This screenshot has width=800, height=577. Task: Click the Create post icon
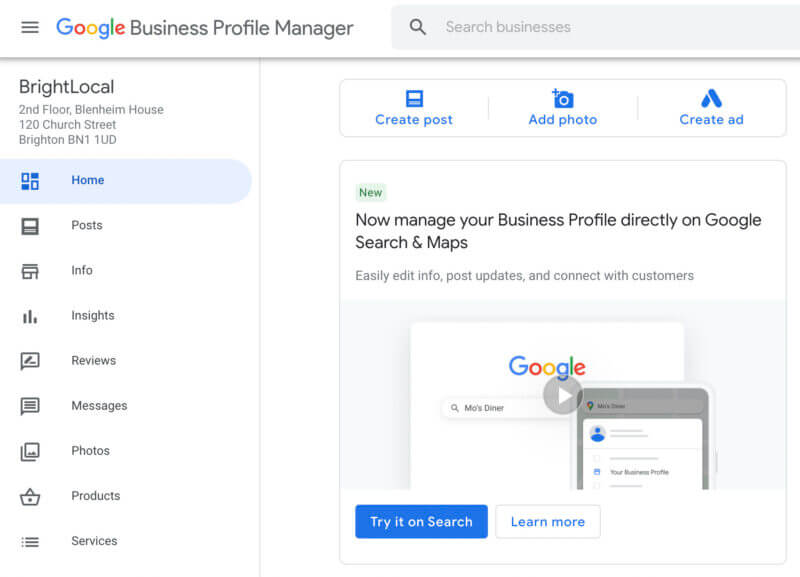414,99
